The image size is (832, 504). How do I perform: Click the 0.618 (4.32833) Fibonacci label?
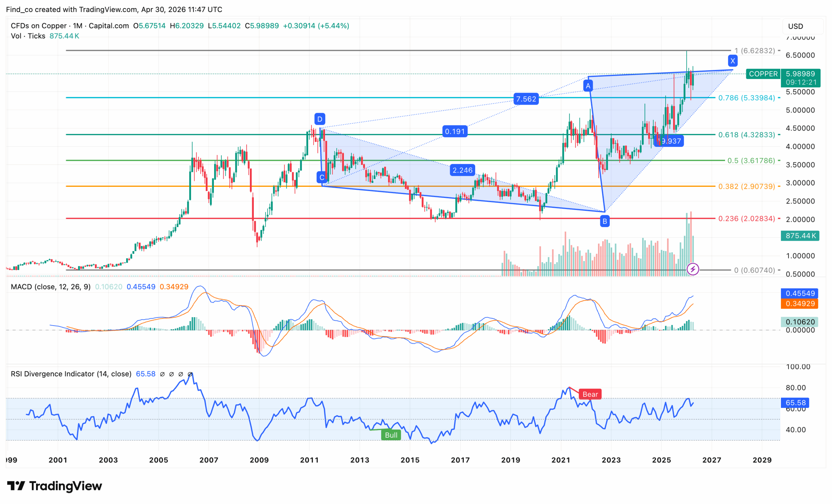(x=747, y=135)
